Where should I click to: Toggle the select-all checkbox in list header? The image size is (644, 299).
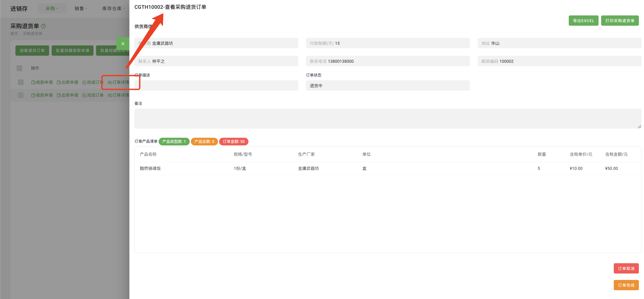(19, 68)
